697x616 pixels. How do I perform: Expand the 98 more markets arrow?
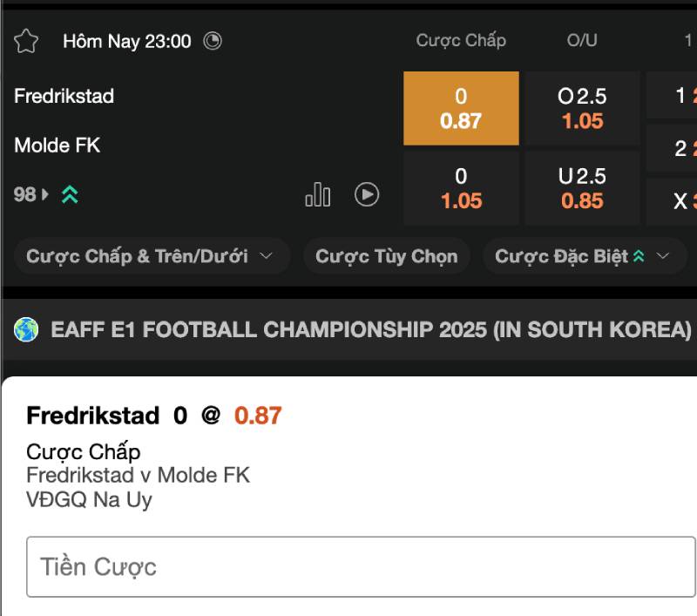tap(46, 195)
